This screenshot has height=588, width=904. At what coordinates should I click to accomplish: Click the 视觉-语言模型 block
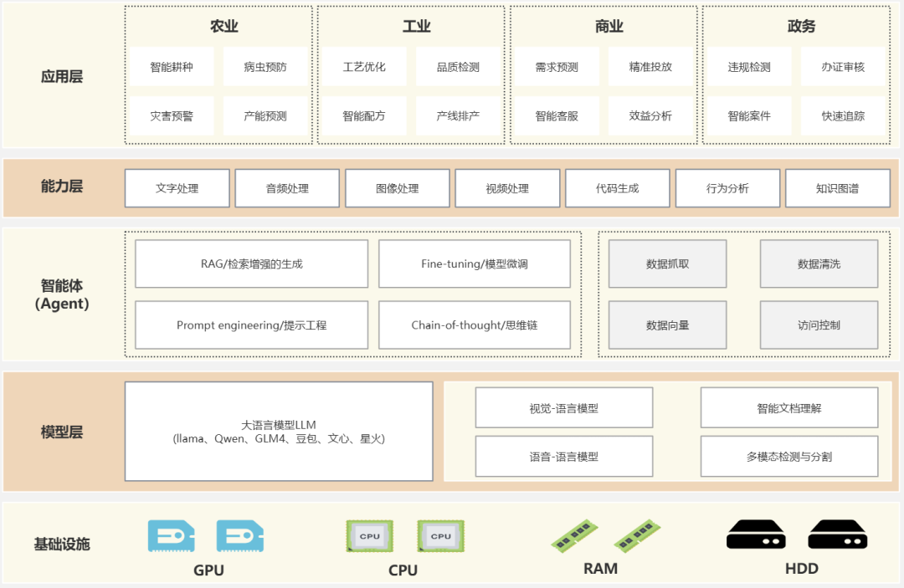coord(563,406)
